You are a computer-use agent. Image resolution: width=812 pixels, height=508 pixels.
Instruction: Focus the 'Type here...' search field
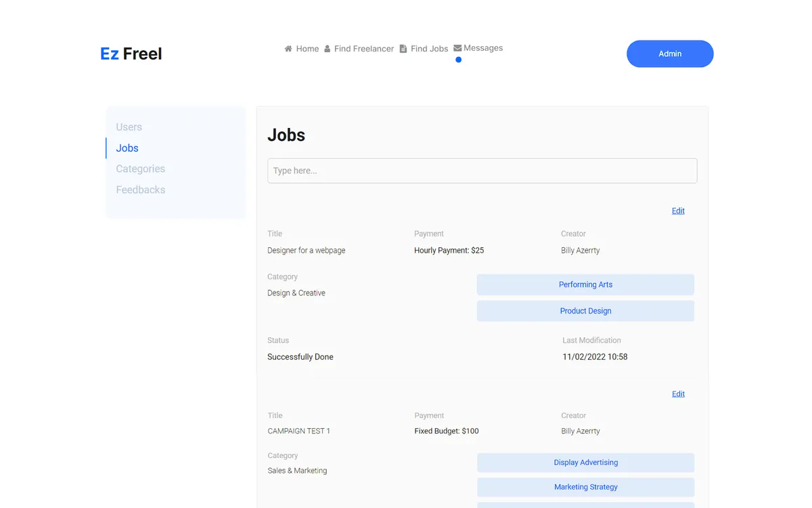[x=482, y=171]
